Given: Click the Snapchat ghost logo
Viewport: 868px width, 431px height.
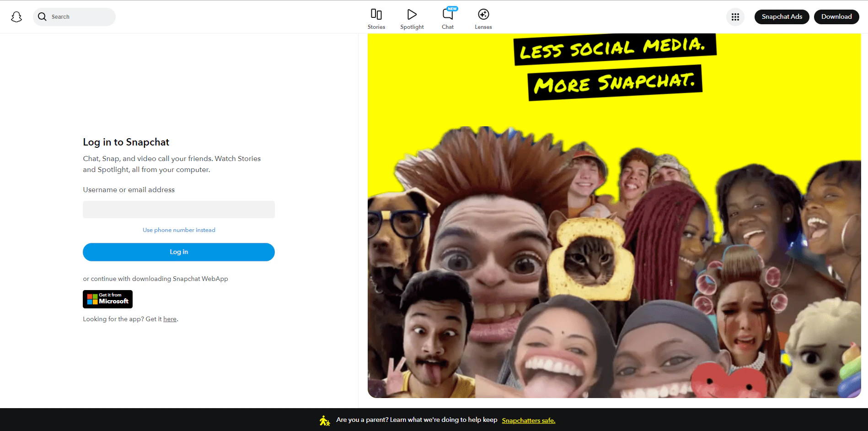Looking at the screenshot, I should (16, 17).
